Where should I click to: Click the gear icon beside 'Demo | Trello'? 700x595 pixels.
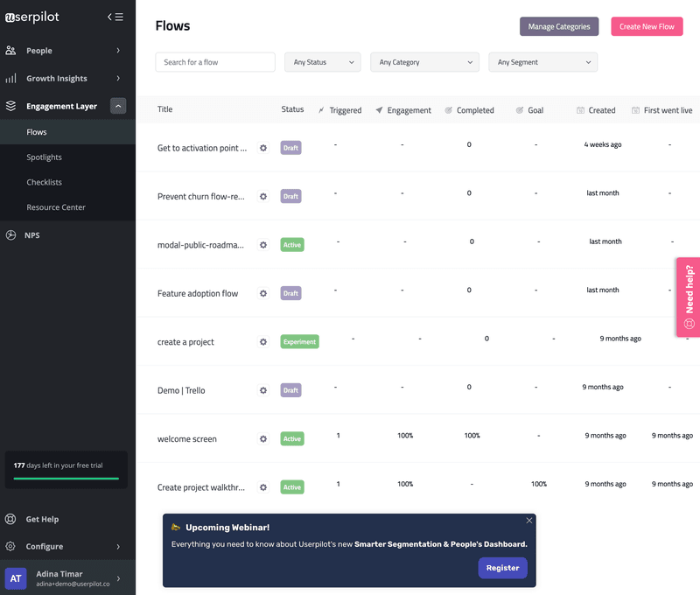click(263, 390)
